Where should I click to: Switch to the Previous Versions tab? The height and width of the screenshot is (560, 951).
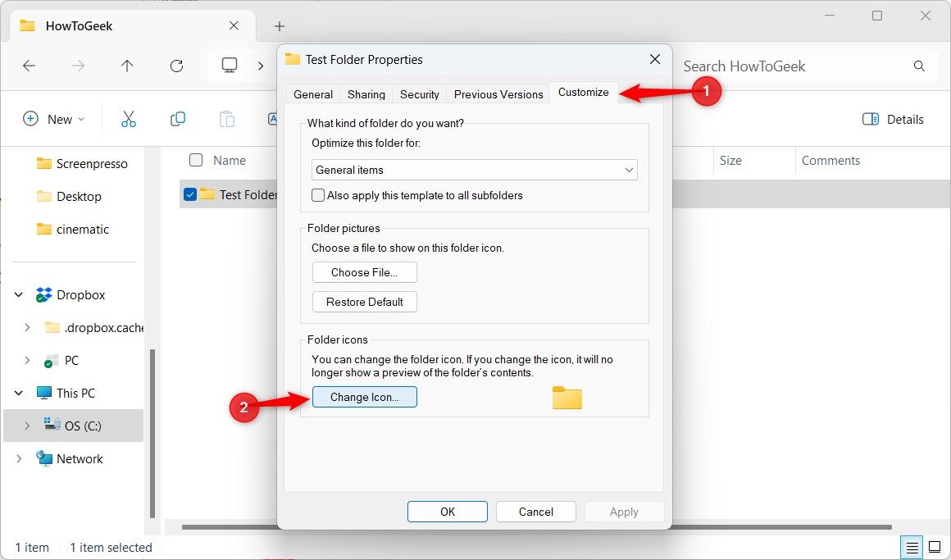[498, 94]
